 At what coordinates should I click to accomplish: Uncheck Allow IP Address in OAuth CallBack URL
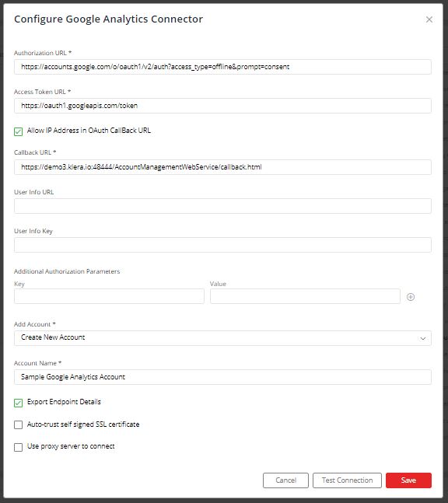coord(19,131)
